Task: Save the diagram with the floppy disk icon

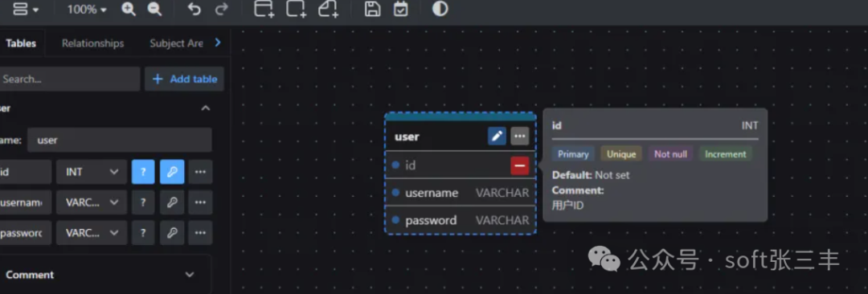Action: [373, 9]
